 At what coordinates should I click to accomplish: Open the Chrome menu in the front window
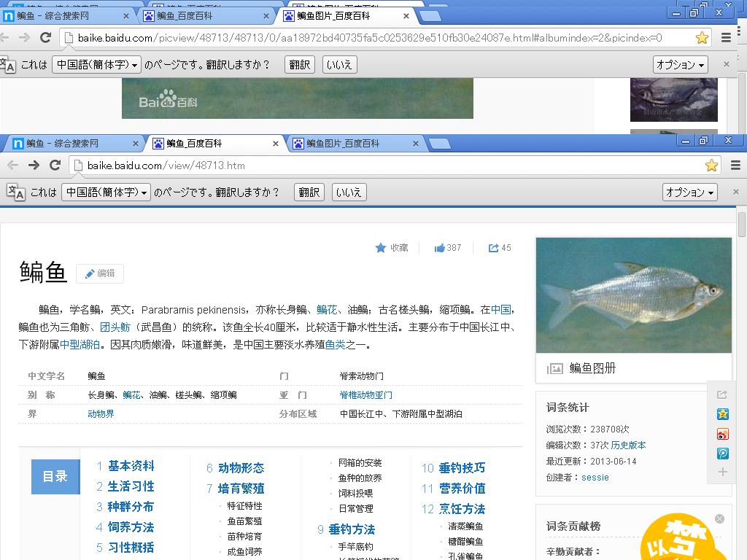(x=735, y=166)
